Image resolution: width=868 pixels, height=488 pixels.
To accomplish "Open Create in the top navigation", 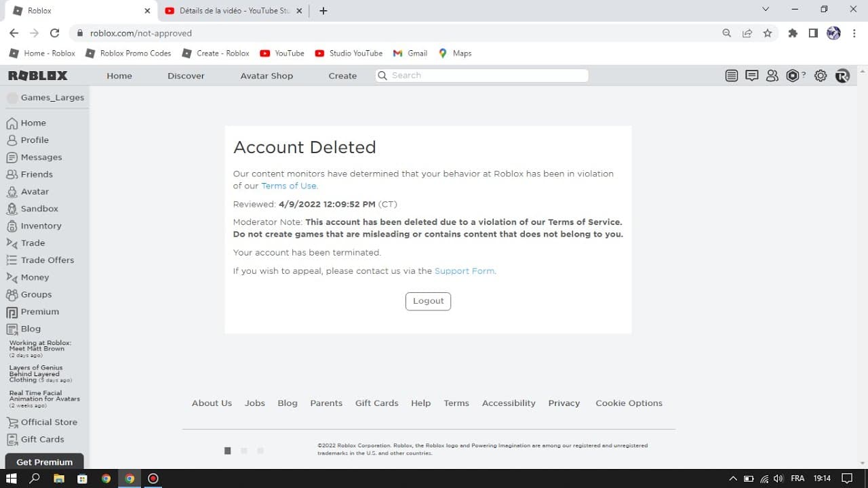I will pyautogui.click(x=342, y=76).
